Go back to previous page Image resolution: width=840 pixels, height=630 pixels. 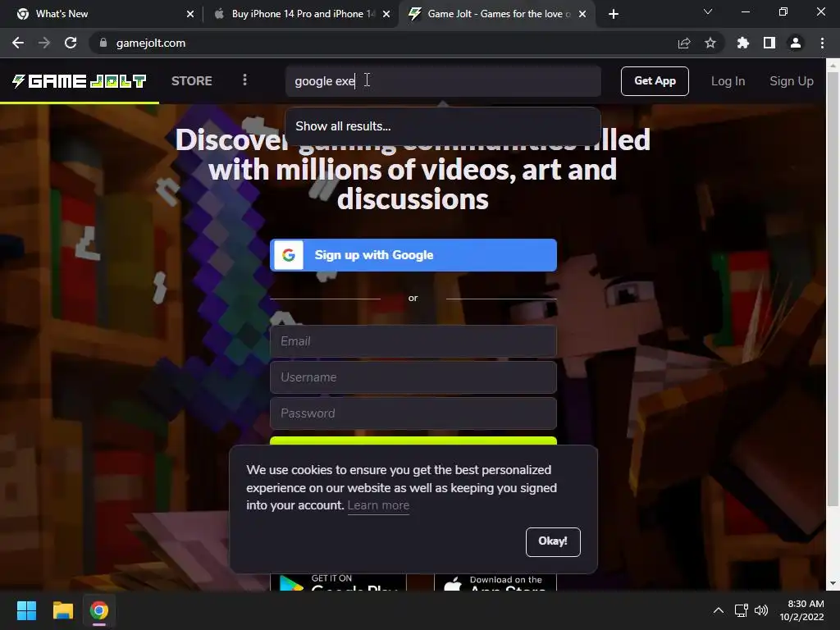18,43
